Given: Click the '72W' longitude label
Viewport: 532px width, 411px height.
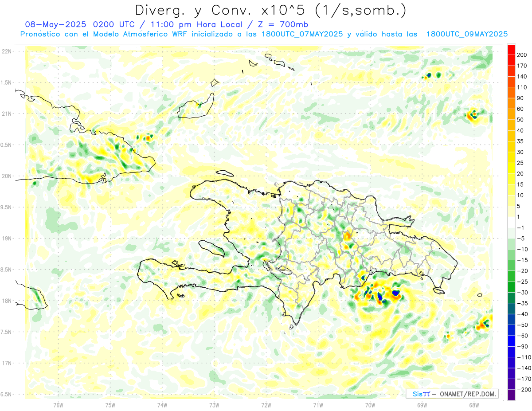Looking at the screenshot, I should pos(266,404).
